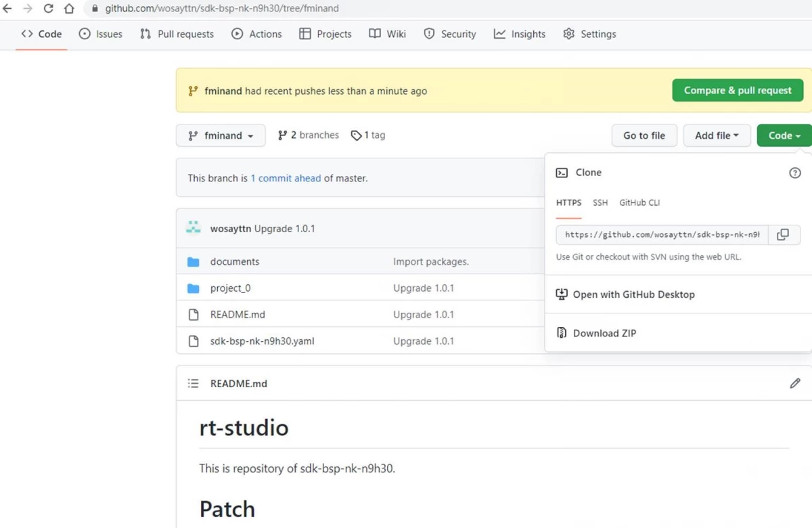
Task: Open the Upgrade 1.0.1 latest commit message
Action: 285,229
